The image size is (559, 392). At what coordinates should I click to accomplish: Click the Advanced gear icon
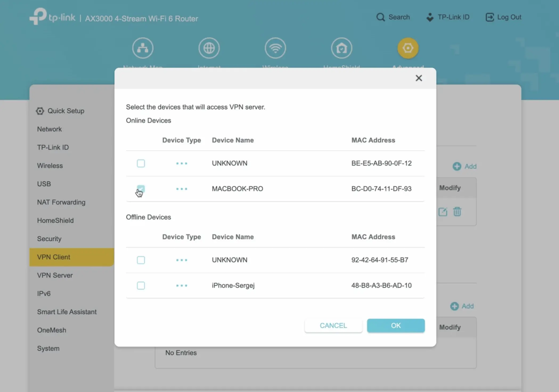click(408, 48)
